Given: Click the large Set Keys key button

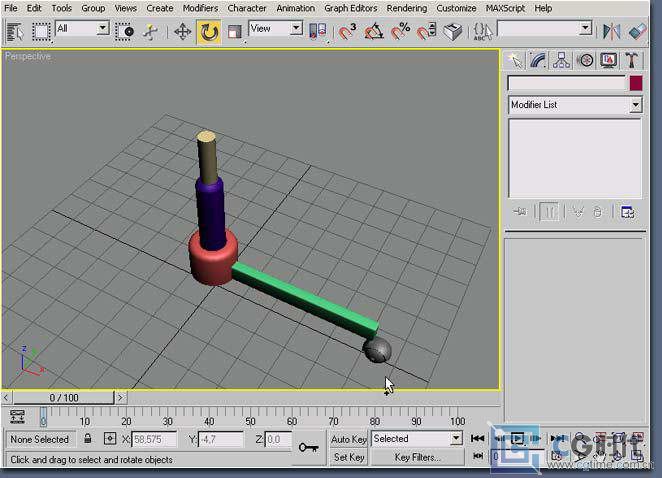Looking at the screenshot, I should tap(309, 448).
